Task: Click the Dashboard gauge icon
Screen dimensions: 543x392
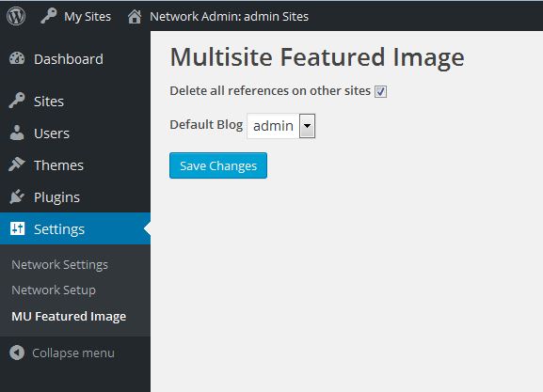Action: [17, 58]
